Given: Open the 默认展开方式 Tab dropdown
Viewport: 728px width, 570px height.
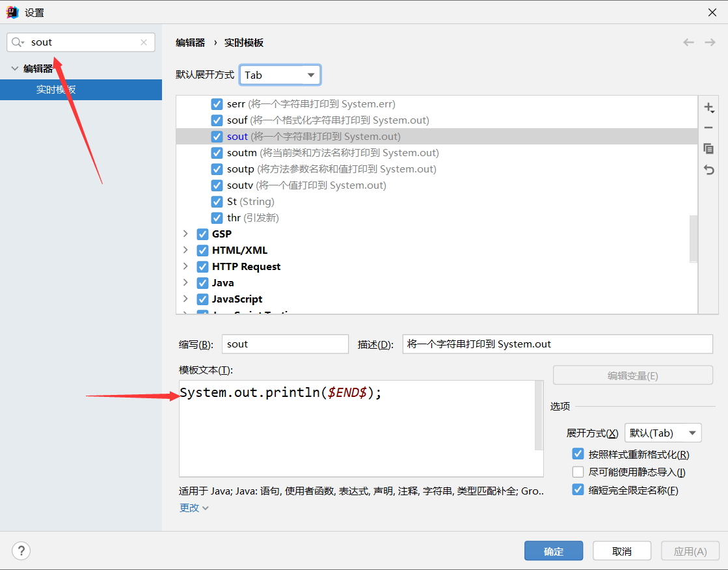Looking at the screenshot, I should 280,75.
